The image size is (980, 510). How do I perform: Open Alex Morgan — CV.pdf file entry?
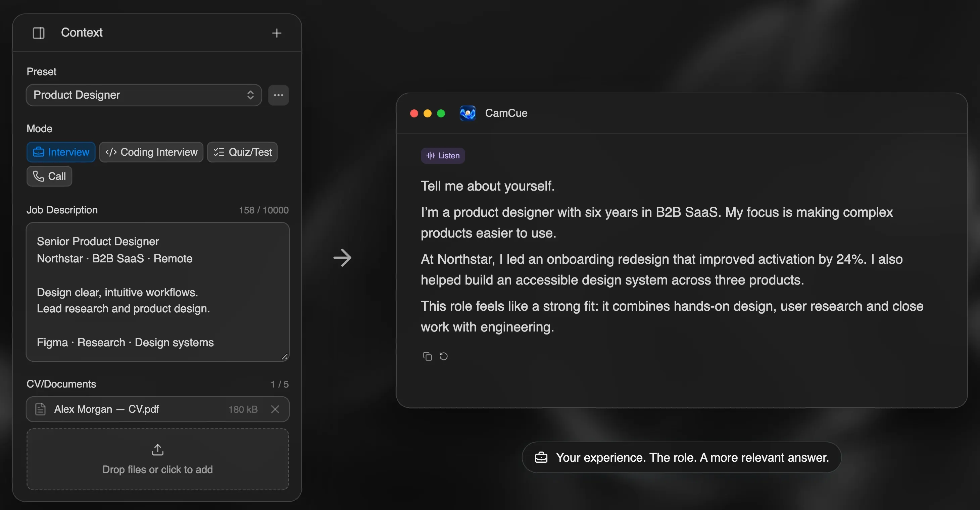[157, 409]
